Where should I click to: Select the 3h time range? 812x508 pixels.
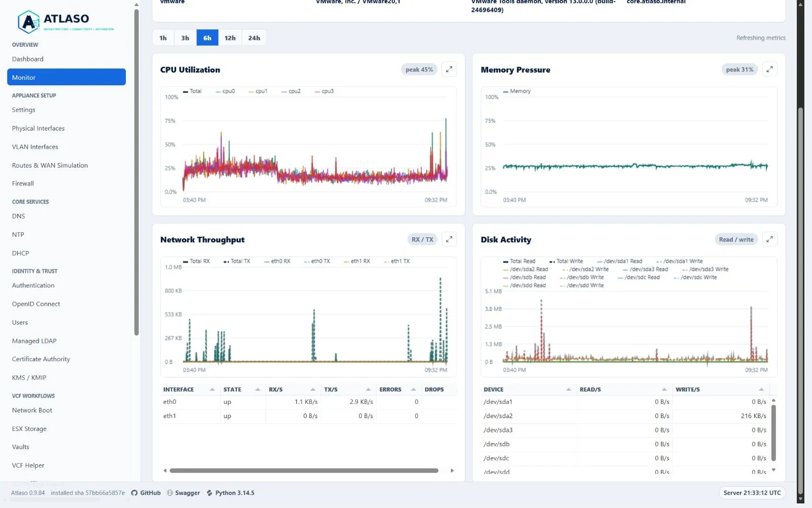tap(185, 38)
